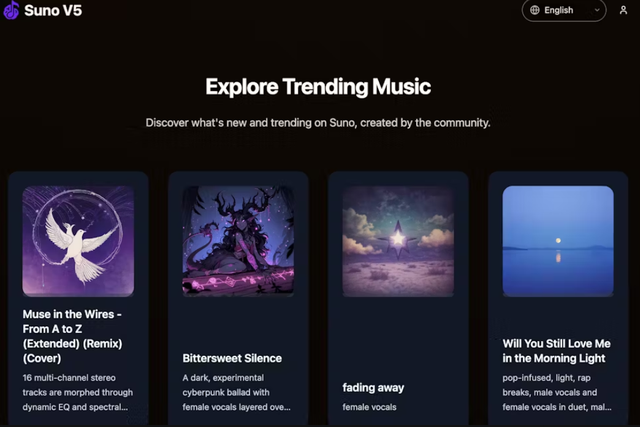640x427 pixels.
Task: Click the globe icon in language selector
Action: pos(535,10)
